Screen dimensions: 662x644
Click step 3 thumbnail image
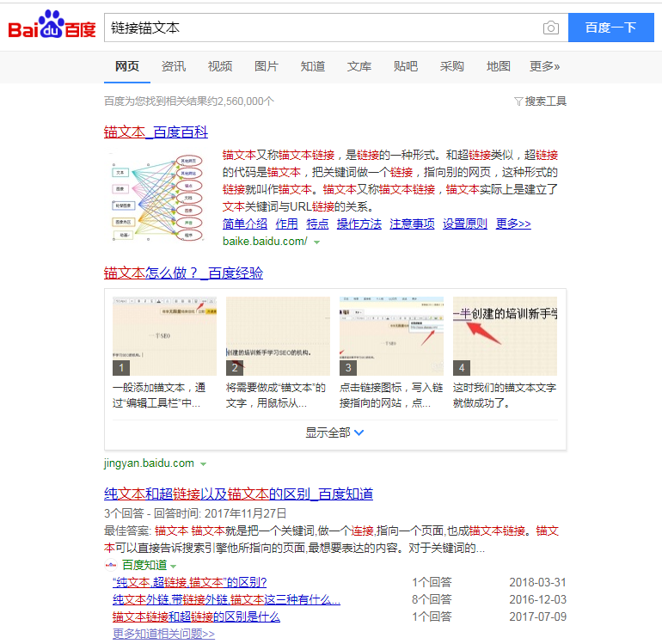click(x=391, y=336)
